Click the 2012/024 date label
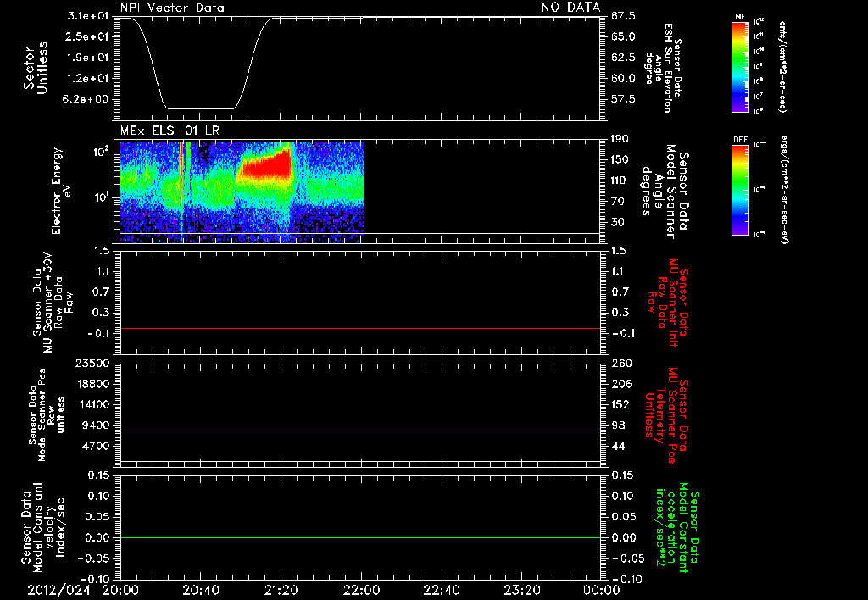The image size is (868, 600). 59,590
